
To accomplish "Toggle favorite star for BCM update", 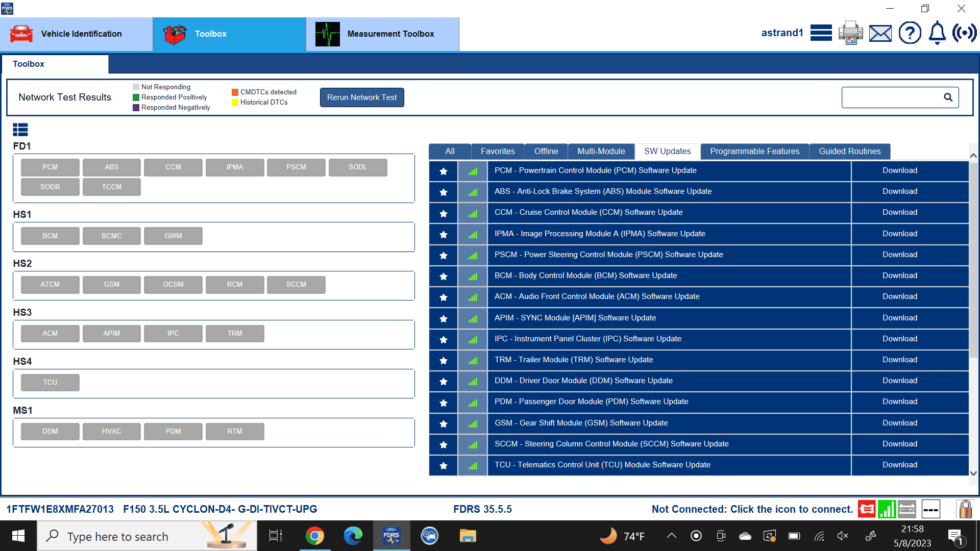I will click(443, 276).
